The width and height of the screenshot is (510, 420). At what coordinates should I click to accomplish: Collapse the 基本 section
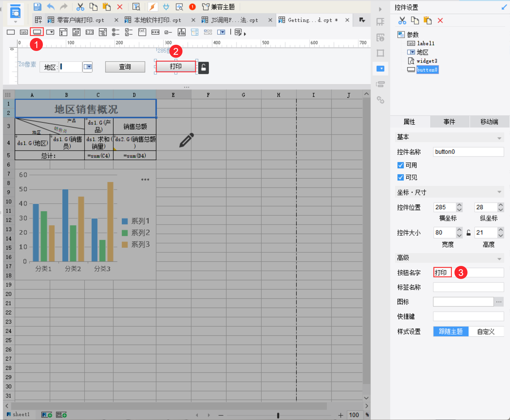(x=499, y=138)
